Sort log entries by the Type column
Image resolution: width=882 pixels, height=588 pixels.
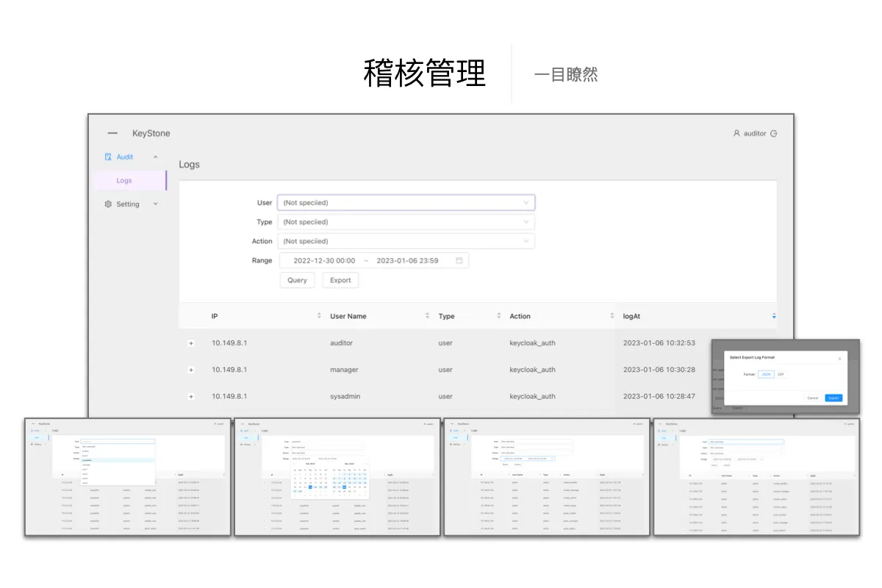[498, 316]
